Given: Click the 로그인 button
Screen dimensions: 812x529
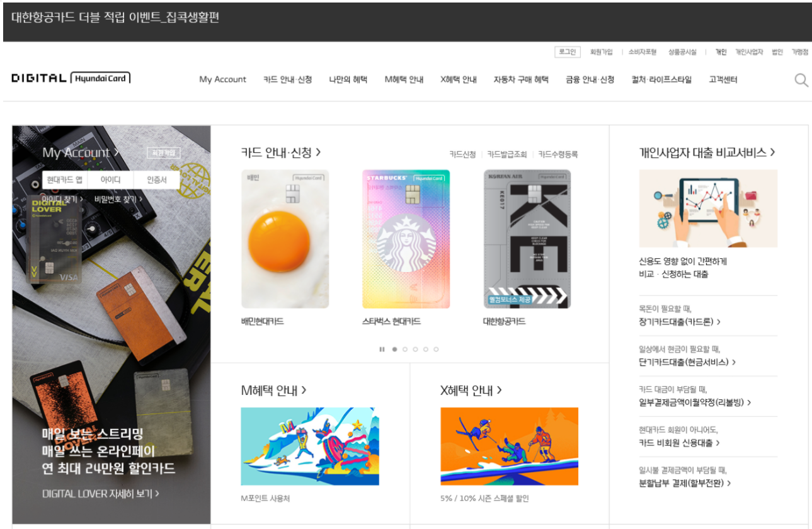Looking at the screenshot, I should tap(567, 52).
